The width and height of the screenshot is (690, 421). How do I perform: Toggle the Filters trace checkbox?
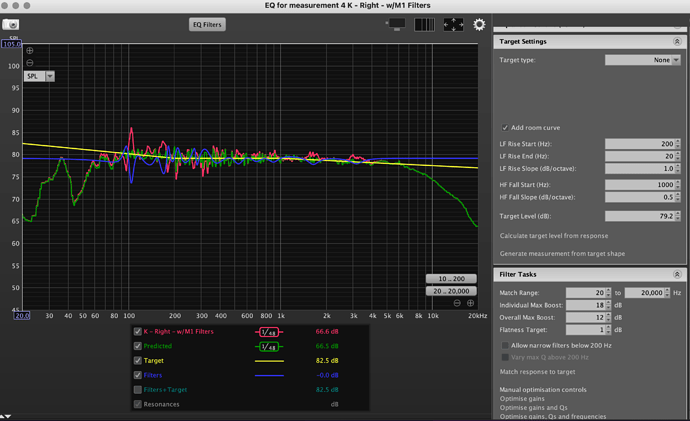coord(138,375)
